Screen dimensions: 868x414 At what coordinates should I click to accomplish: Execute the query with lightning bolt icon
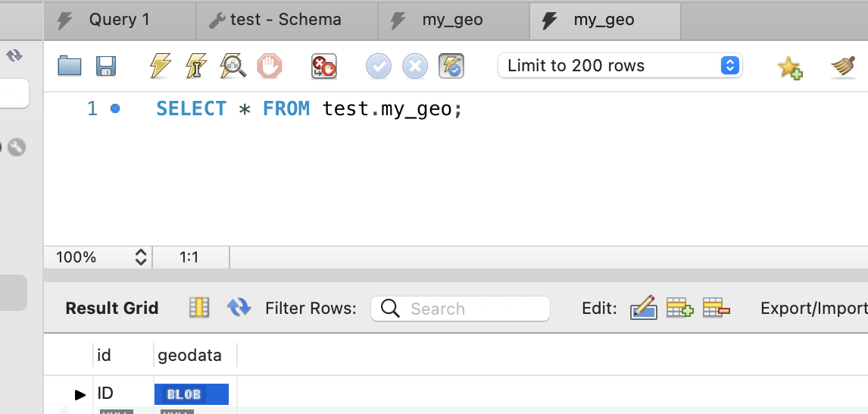tap(160, 66)
